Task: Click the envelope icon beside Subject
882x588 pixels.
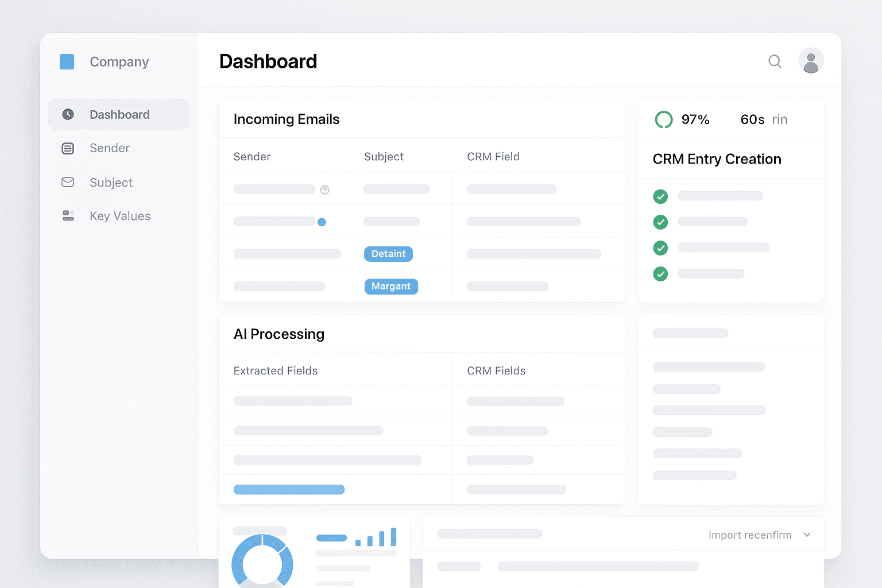Action: [68, 182]
